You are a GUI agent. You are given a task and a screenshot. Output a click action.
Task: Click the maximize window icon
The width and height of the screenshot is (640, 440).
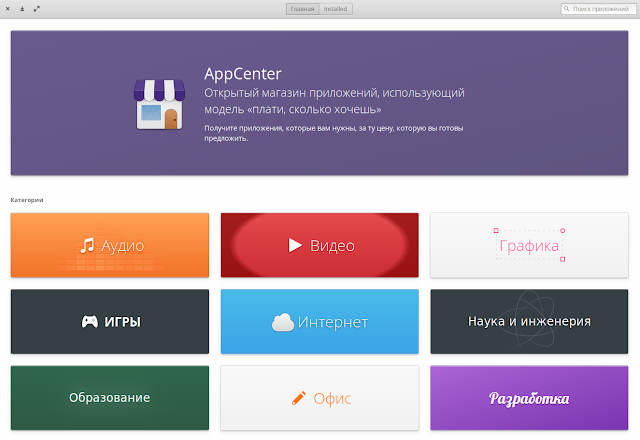coord(37,9)
